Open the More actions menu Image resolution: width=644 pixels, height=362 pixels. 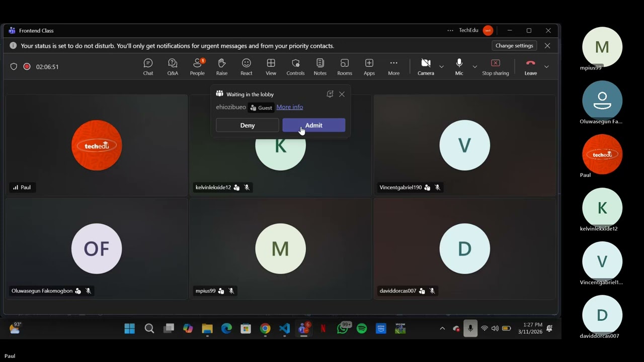(394, 67)
